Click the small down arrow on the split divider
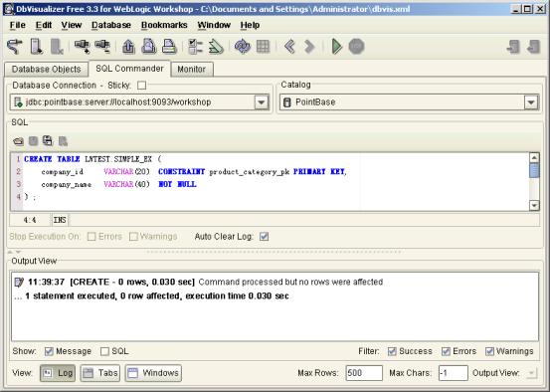 point(18,252)
